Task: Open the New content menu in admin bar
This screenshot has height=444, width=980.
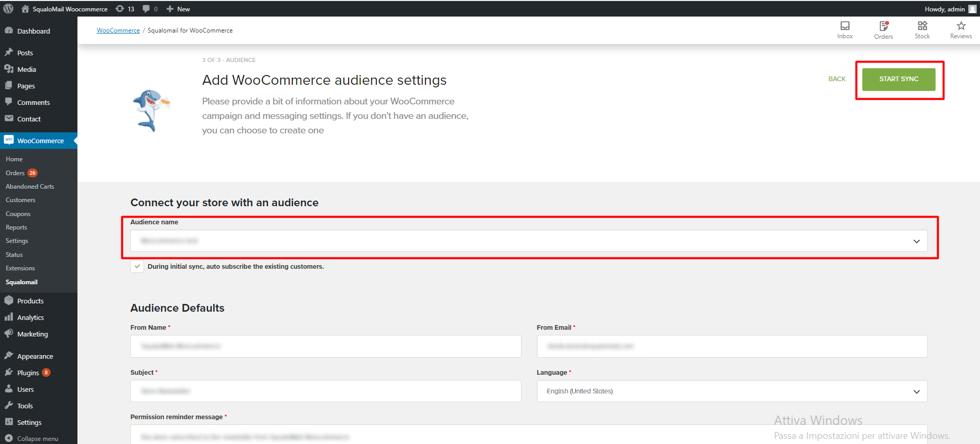Action: [x=178, y=9]
